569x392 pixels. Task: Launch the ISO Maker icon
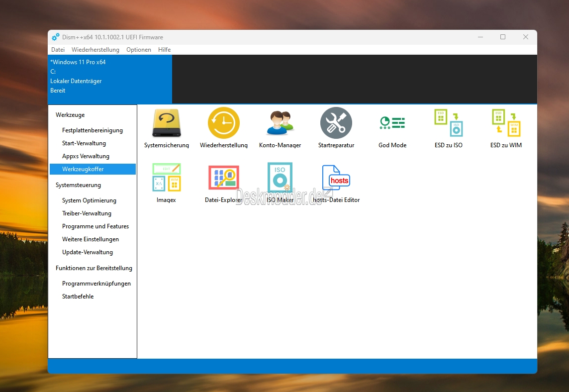(x=280, y=178)
